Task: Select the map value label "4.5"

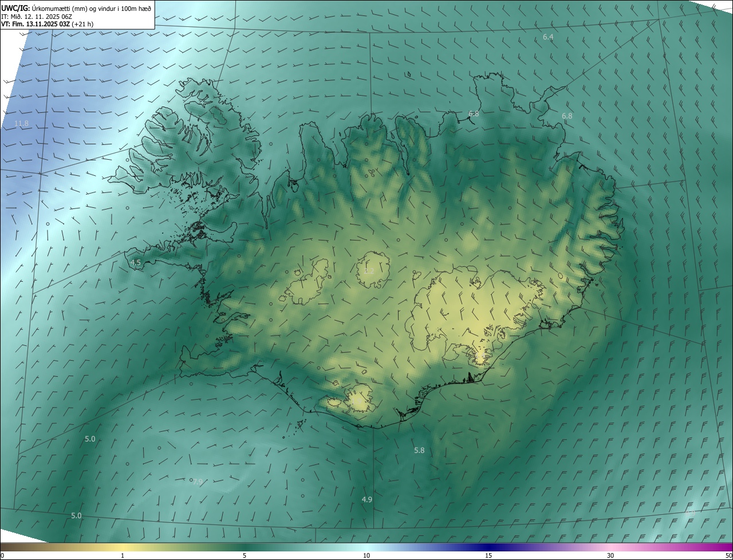Action: coord(136,262)
